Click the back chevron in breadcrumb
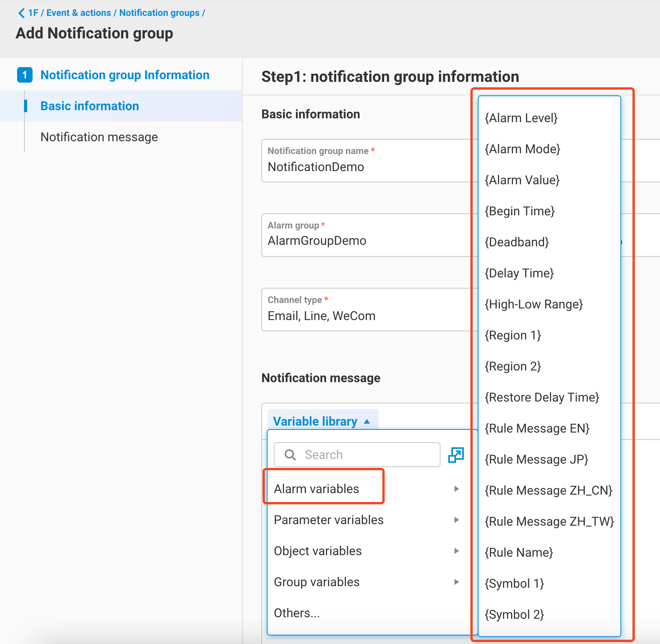660x644 pixels. (x=21, y=13)
